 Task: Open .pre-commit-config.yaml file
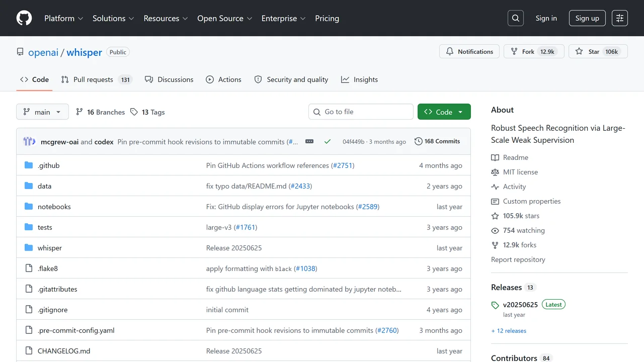[x=76, y=330]
